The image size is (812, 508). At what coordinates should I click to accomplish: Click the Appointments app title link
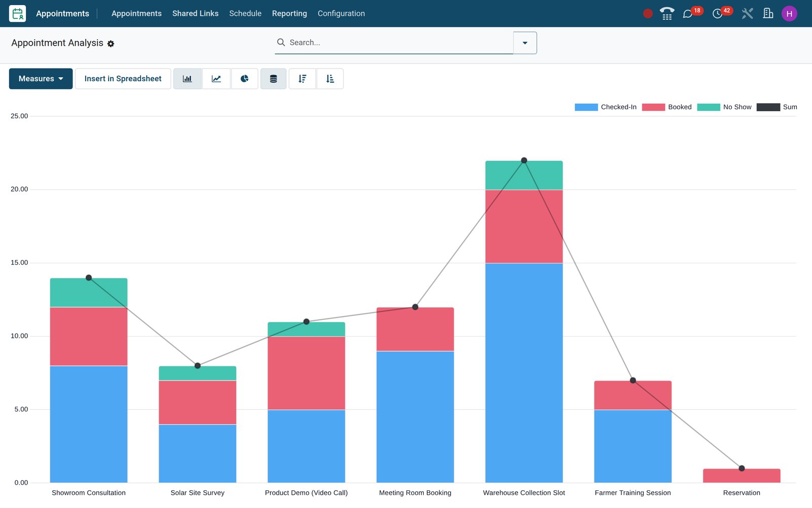point(62,14)
